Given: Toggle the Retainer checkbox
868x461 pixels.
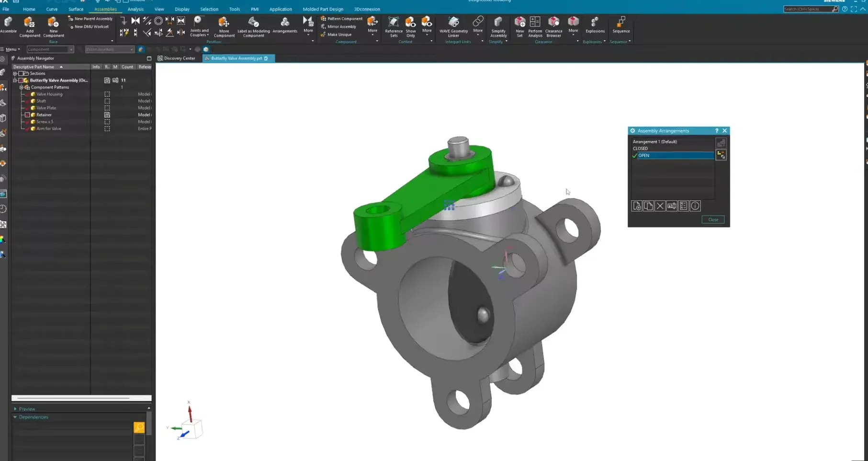Looking at the screenshot, I should coord(27,115).
